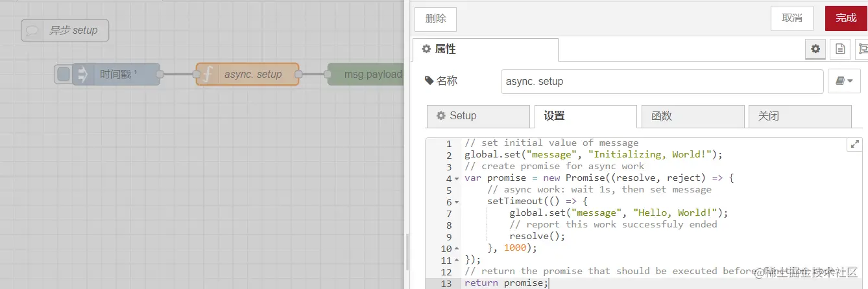Switch to the 函数 tab
The image size is (868, 289).
tap(693, 116)
